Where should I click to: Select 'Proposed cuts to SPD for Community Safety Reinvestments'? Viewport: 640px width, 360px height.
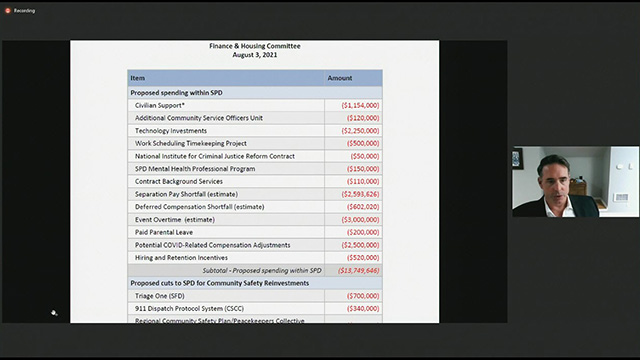[255, 283]
